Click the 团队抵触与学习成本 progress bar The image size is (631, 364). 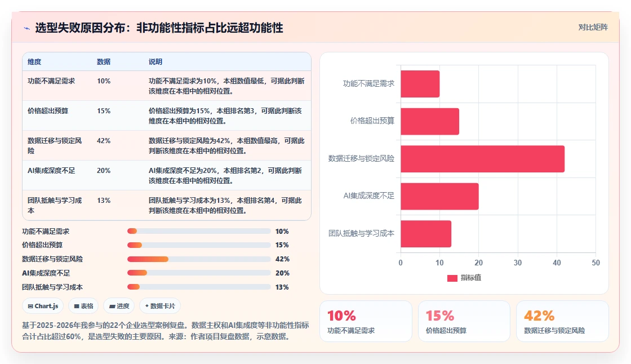199,287
